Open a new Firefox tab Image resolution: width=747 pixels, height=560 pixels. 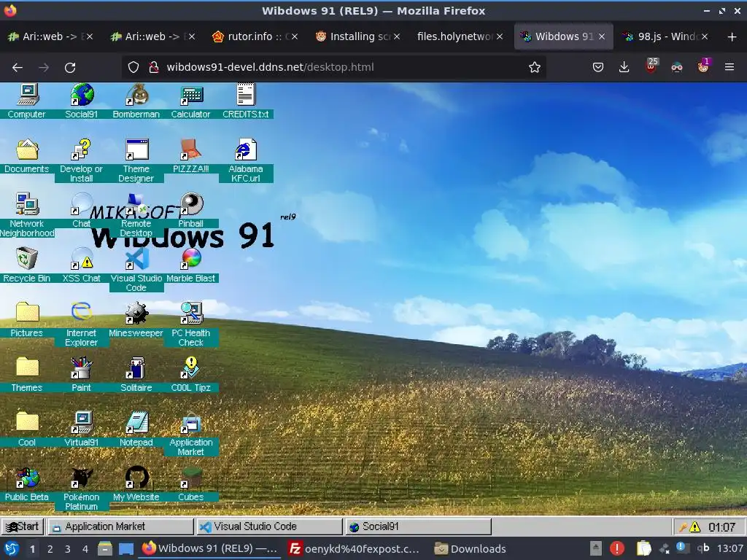pyautogui.click(x=732, y=36)
